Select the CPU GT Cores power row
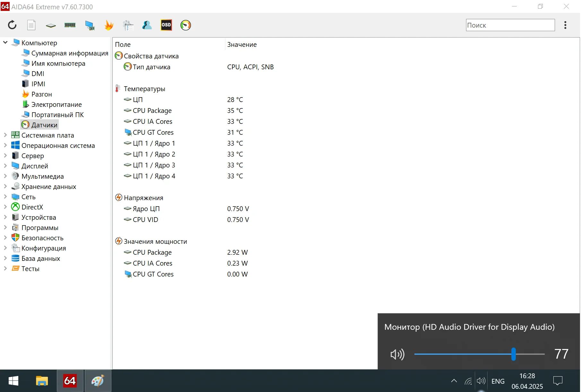 pos(346,274)
